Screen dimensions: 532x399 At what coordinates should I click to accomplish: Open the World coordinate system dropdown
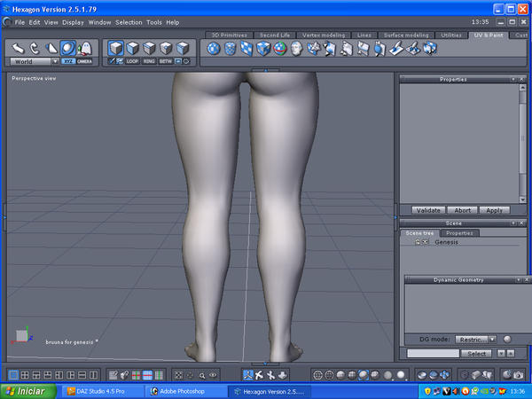35,62
